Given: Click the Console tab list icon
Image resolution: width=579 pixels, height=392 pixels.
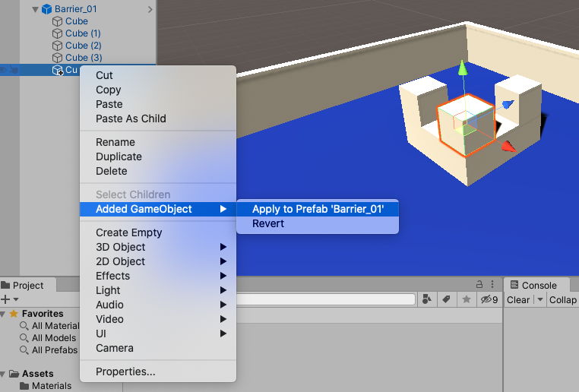Looking at the screenshot, I should point(514,285).
